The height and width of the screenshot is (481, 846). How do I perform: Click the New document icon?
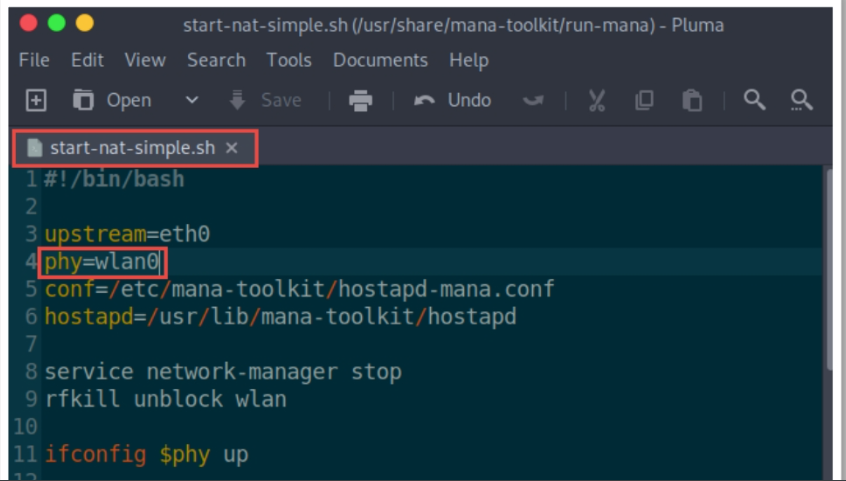[36, 100]
